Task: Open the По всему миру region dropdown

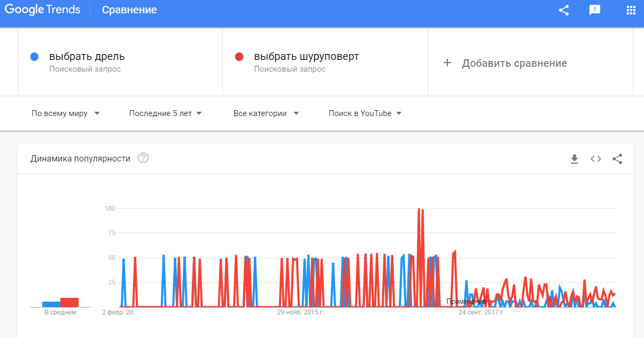Action: 65,113
